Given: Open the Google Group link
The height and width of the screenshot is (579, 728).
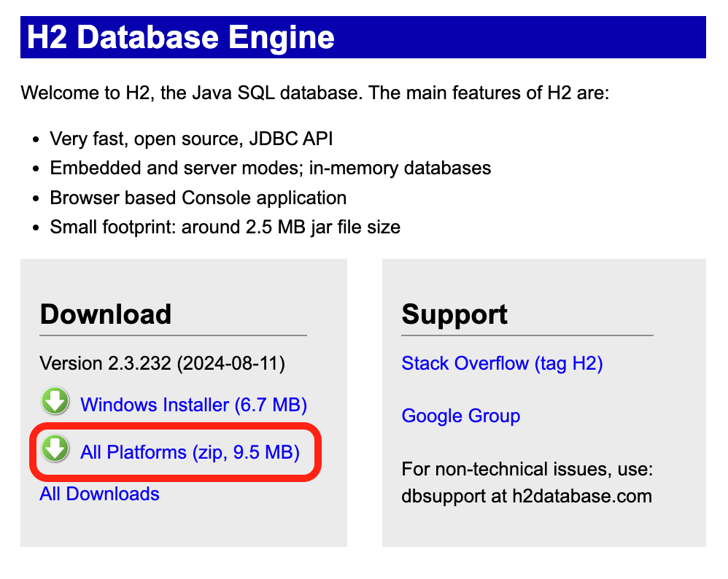Looking at the screenshot, I should coord(460,416).
